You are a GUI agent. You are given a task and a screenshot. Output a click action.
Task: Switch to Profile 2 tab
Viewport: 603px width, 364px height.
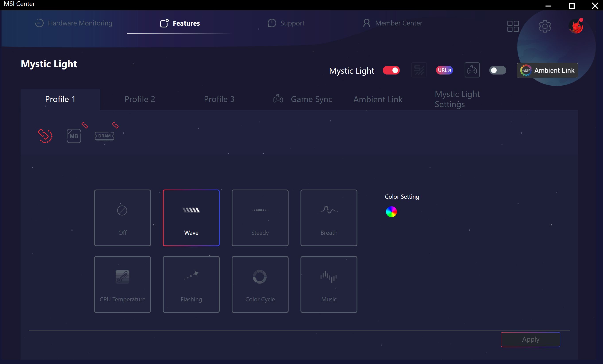tap(140, 99)
